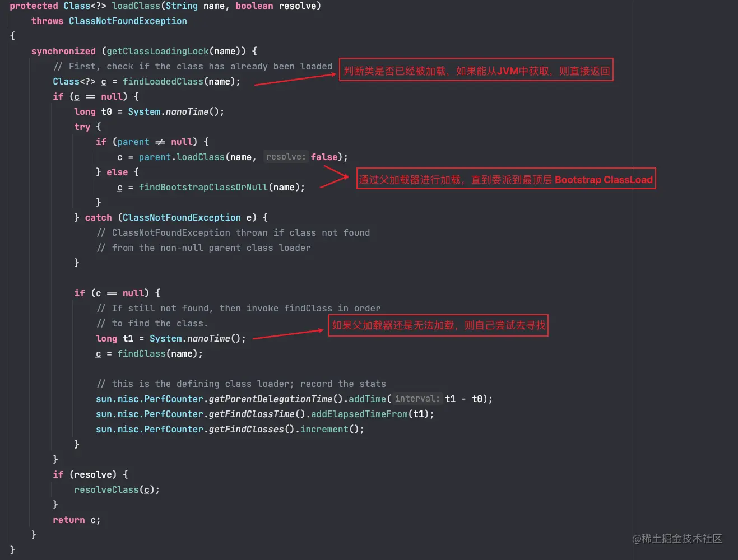Click the "resolveClass" method call
738x560 pixels.
[106, 490]
